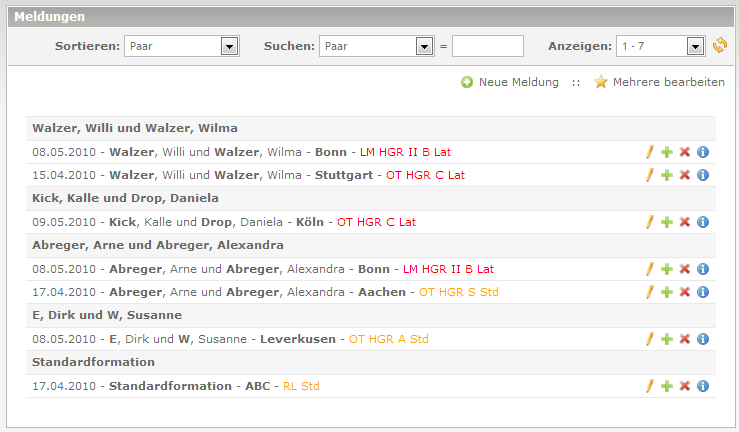Show info for Walzer Stuttgart entry
The height and width of the screenshot is (432, 739).
(703, 175)
